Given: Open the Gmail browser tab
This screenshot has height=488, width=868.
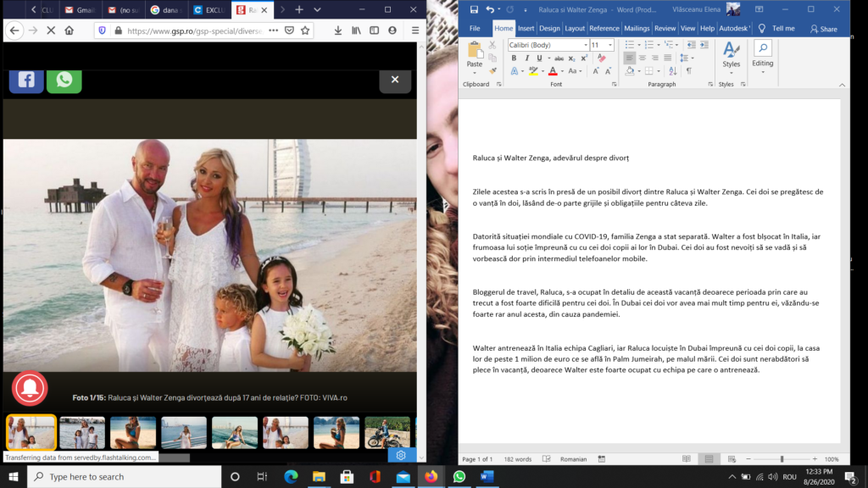Looking at the screenshot, I should [x=82, y=10].
